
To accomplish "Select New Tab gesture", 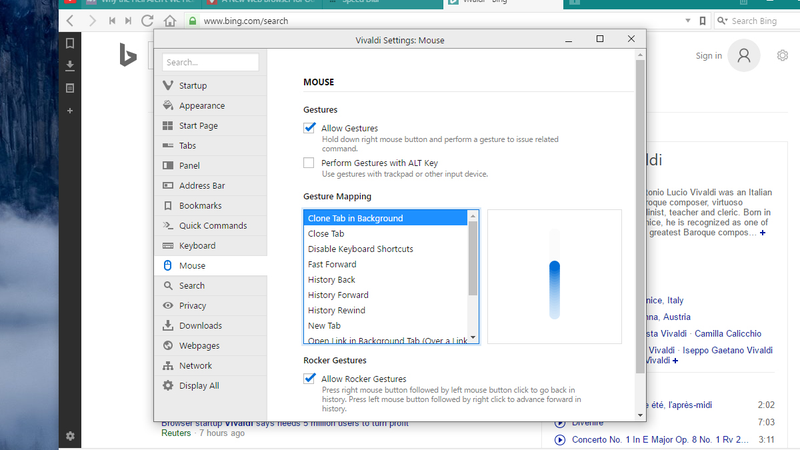I will 385,326.
